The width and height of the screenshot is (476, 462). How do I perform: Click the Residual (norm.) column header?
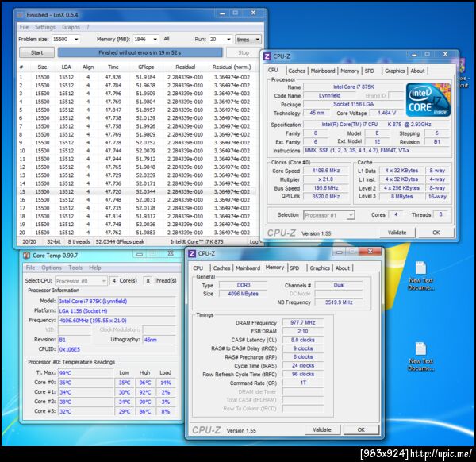pos(232,67)
